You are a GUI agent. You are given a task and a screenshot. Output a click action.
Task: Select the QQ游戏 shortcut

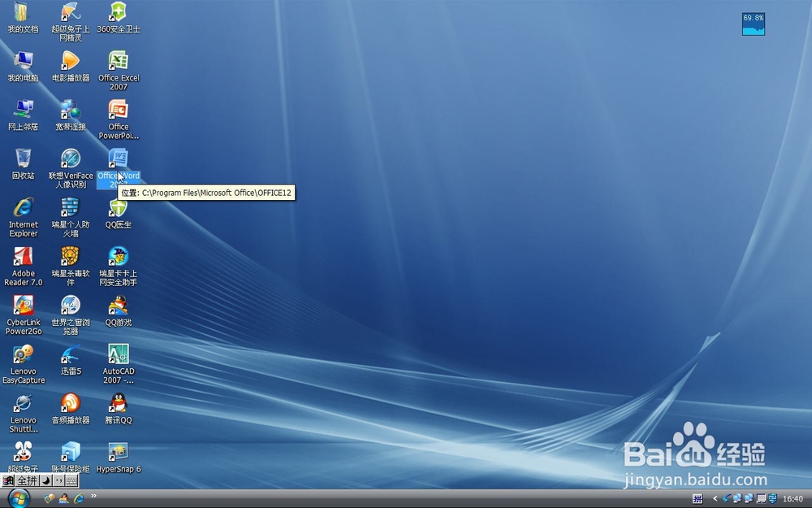[118, 311]
